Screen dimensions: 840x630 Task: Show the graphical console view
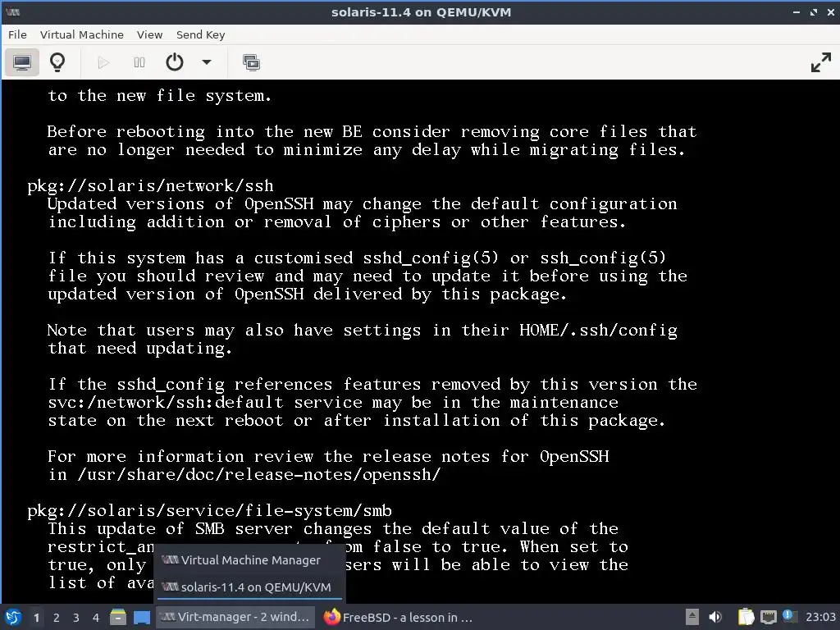point(22,62)
